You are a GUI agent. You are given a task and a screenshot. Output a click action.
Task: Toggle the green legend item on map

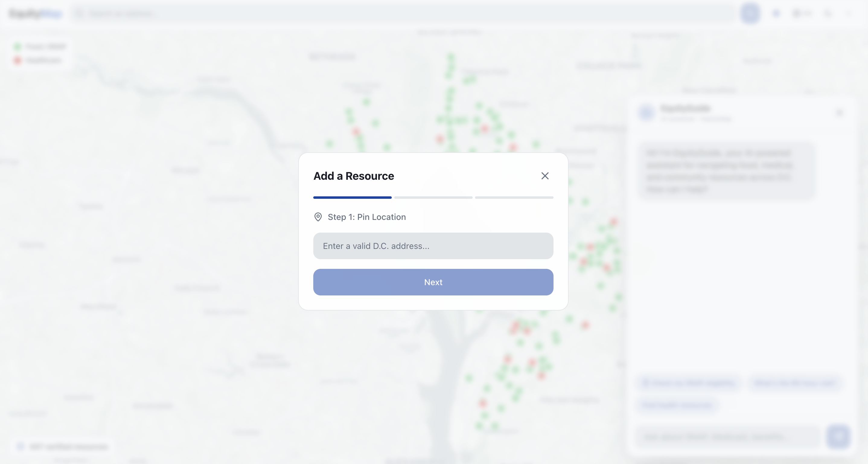pos(40,47)
